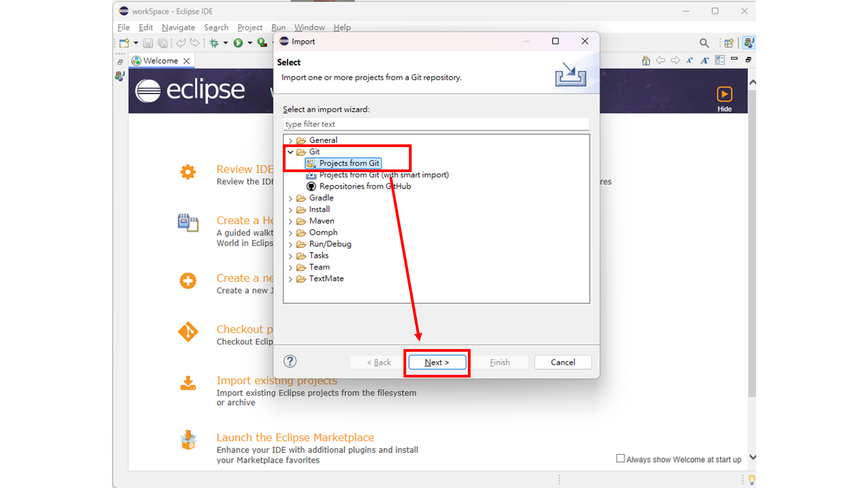Click the Save All toolbar icon
This screenshot has width=868, height=488.
pos(163,43)
